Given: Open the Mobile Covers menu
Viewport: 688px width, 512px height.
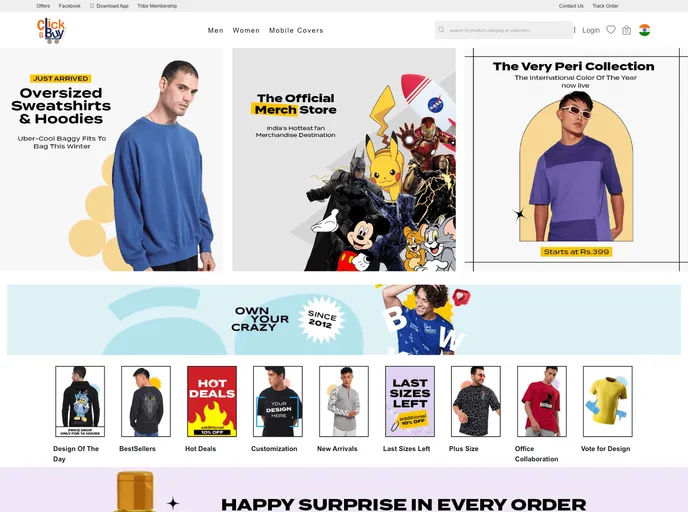Looking at the screenshot, I should 296,30.
